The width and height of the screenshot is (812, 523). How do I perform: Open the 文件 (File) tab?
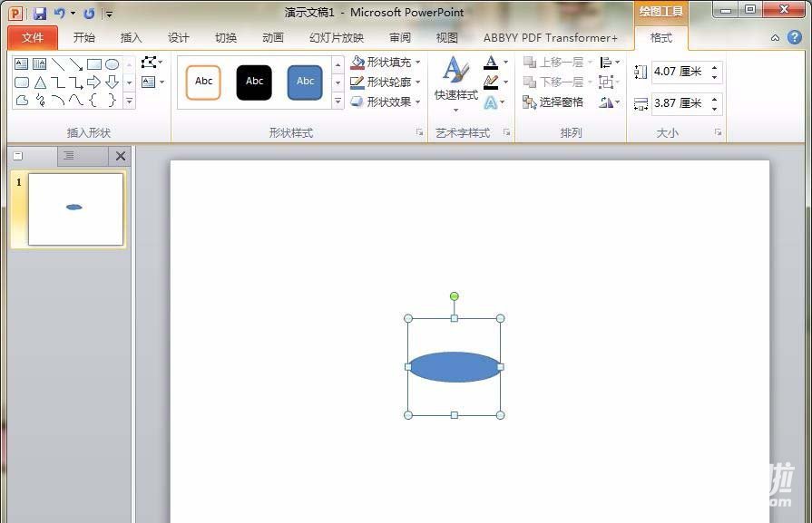tap(33, 37)
